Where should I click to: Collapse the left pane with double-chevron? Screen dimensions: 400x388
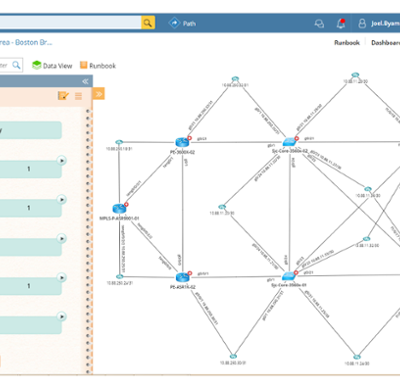pyautogui.click(x=85, y=81)
